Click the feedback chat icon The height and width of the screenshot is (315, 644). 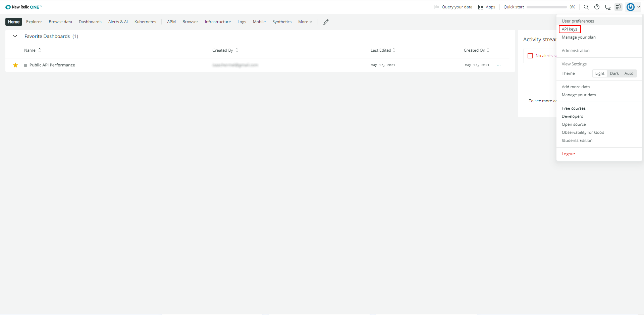coord(607,7)
